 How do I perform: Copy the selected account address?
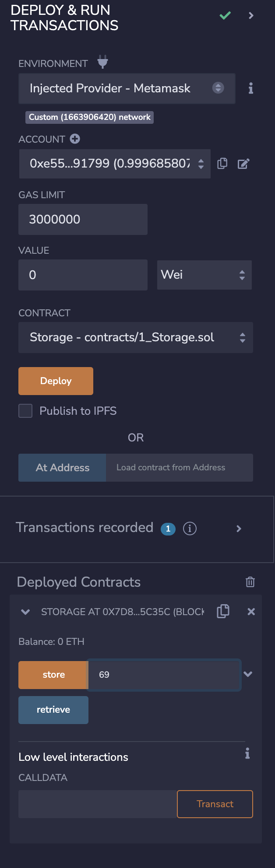pyautogui.click(x=222, y=164)
